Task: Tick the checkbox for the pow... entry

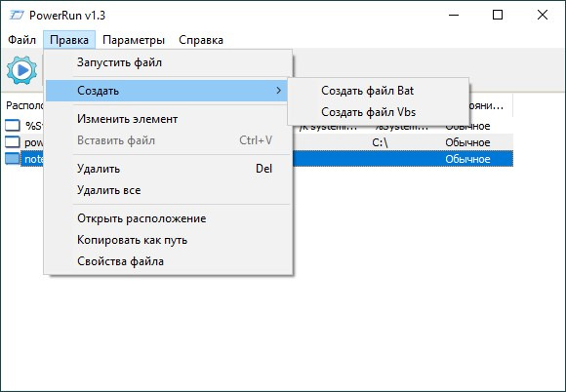Action: [x=13, y=142]
